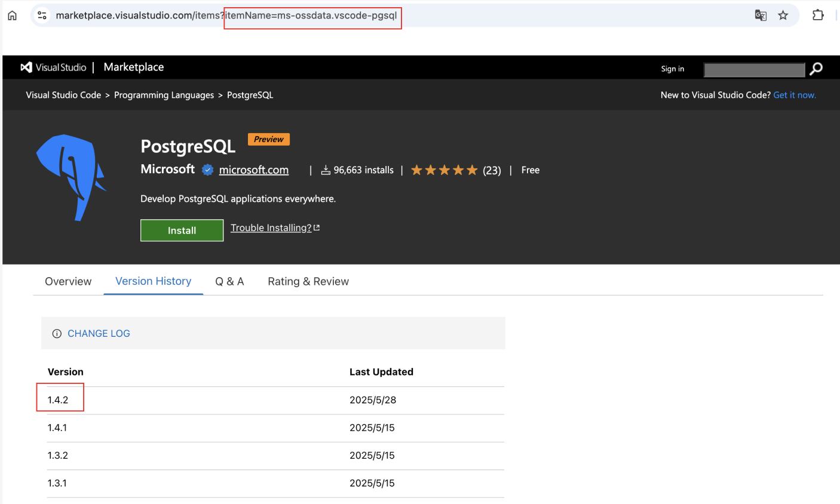
Task: Open Trouble Installing? link
Action: 271,228
